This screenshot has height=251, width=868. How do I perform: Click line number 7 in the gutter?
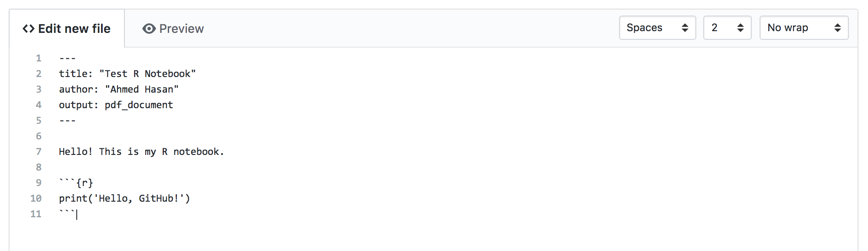[x=39, y=151]
